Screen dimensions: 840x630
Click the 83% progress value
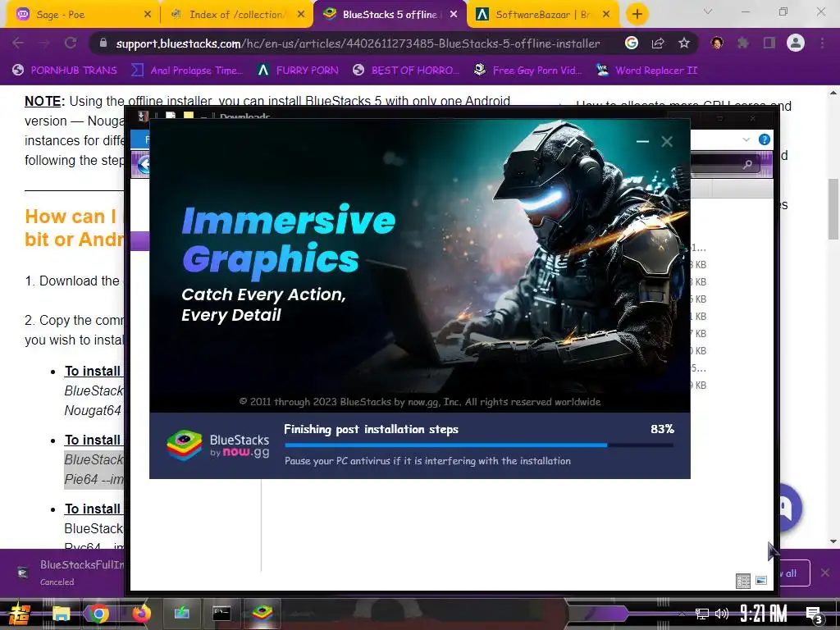662,429
